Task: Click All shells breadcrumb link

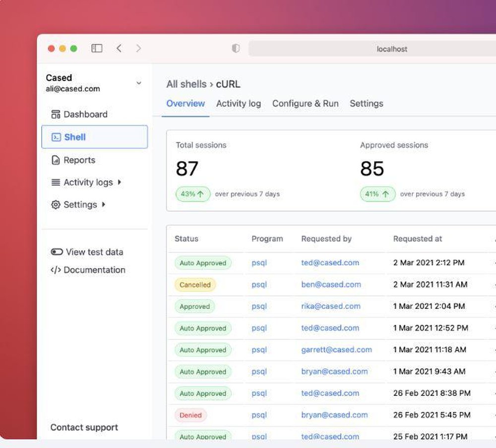Action: 186,84
